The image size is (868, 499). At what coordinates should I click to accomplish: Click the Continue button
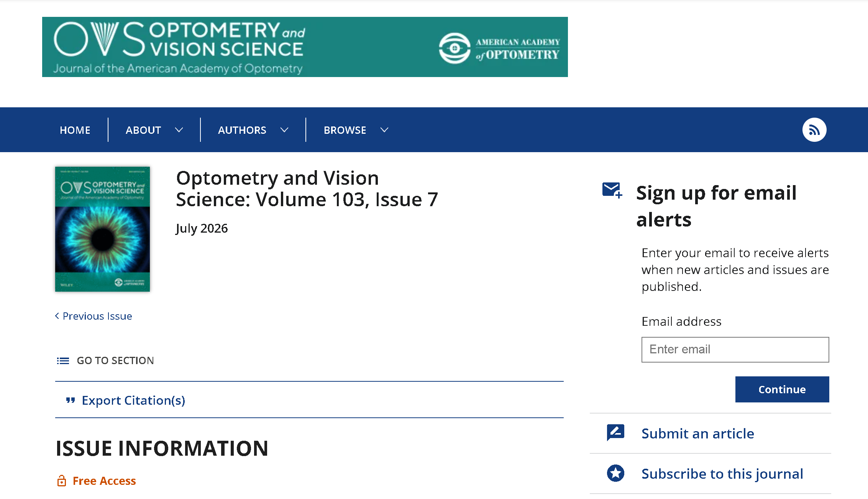(x=782, y=389)
